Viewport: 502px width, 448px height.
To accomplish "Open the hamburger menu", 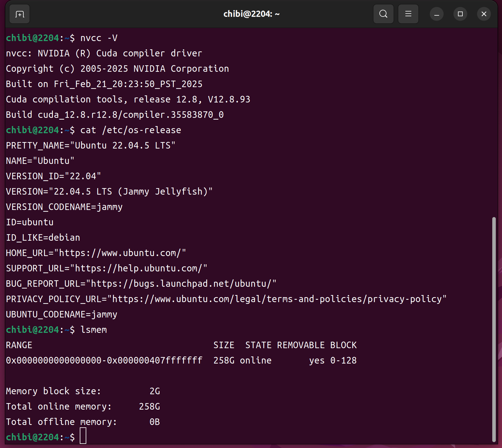I will [408, 14].
